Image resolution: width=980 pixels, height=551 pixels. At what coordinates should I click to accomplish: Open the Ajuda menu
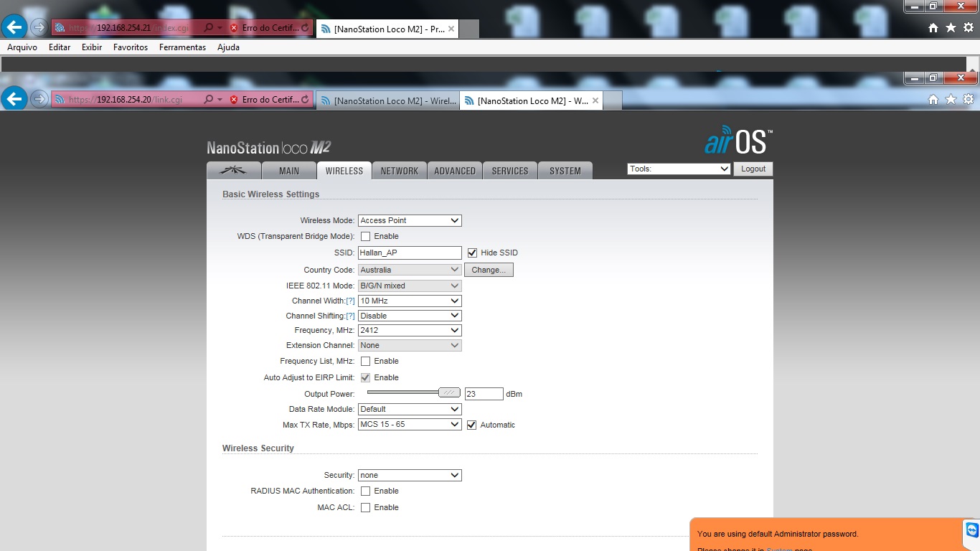tap(228, 47)
